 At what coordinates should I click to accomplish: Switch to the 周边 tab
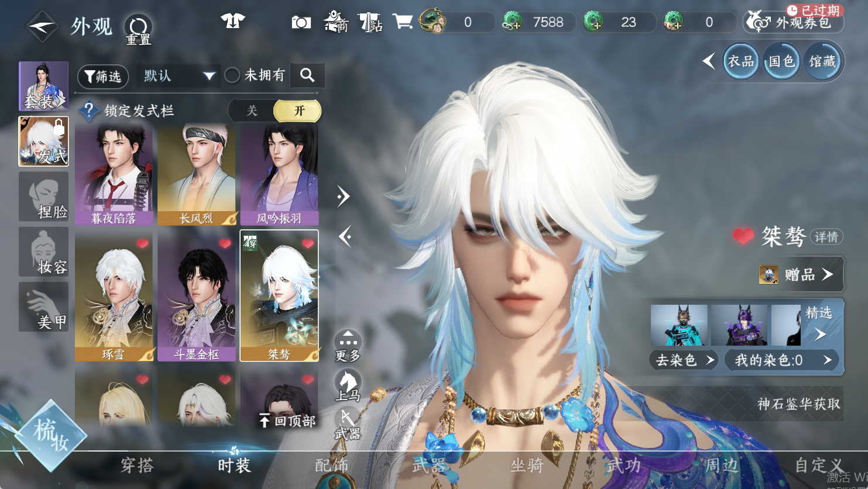tap(721, 466)
